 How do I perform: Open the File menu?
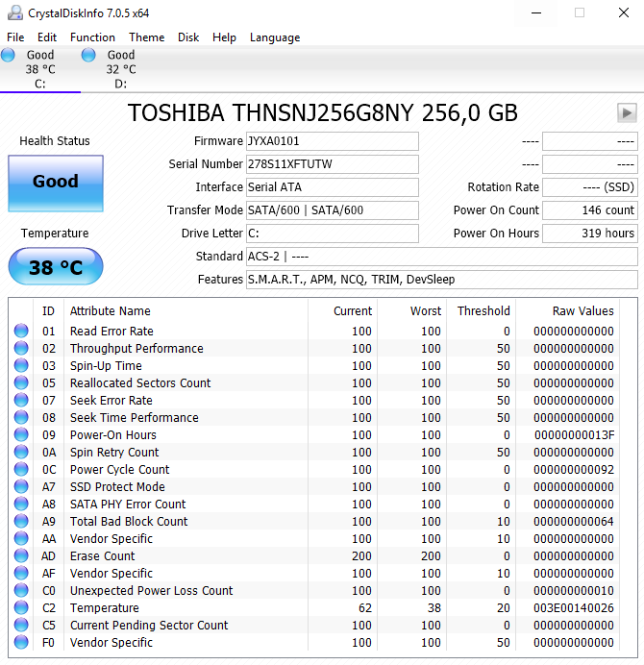(x=15, y=37)
